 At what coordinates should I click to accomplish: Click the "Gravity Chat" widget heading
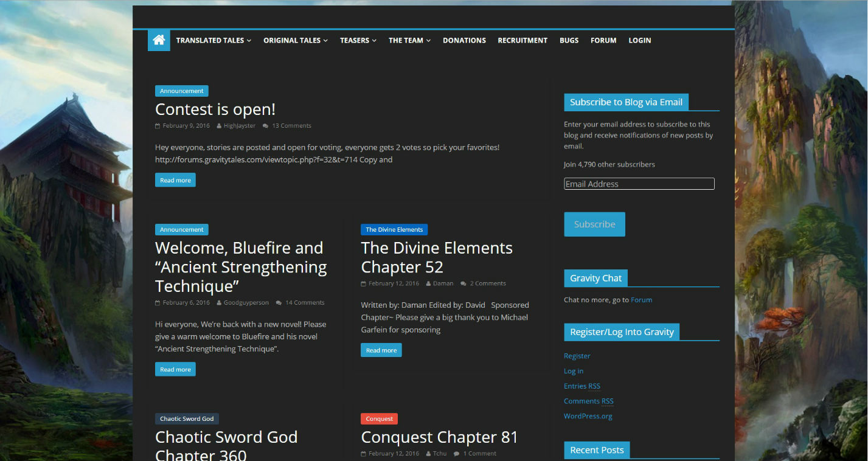595,279
